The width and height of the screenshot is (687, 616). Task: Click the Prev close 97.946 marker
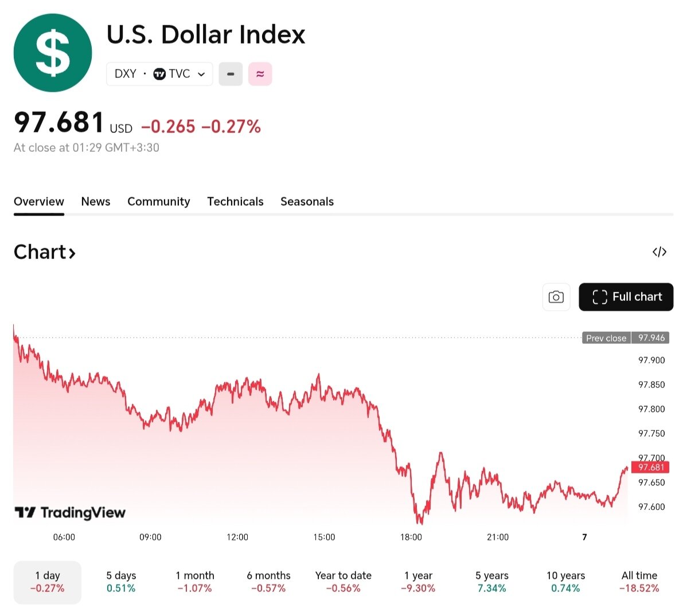[x=626, y=338]
